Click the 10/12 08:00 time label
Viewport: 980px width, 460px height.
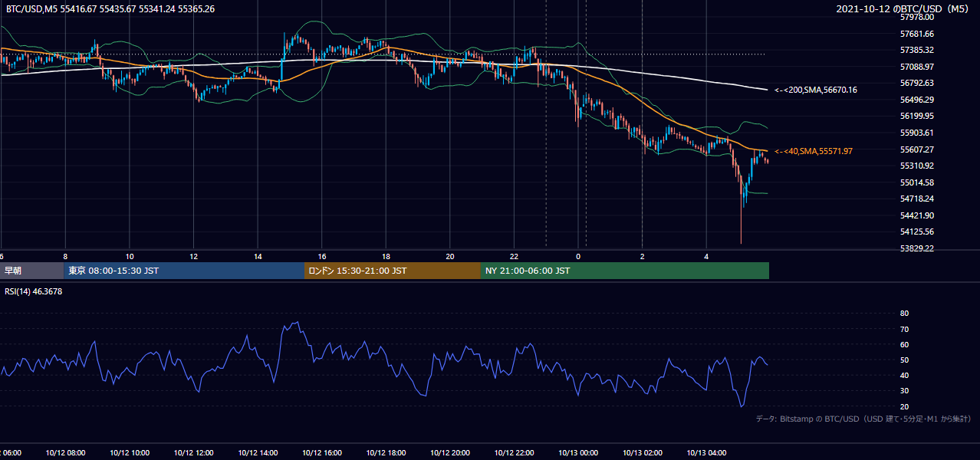click(x=65, y=453)
